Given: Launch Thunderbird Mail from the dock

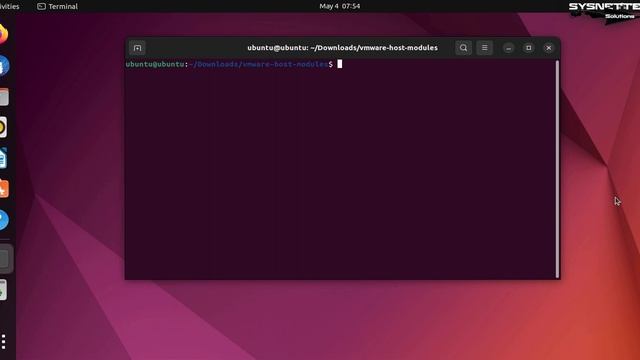Looking at the screenshot, I should [3, 65].
